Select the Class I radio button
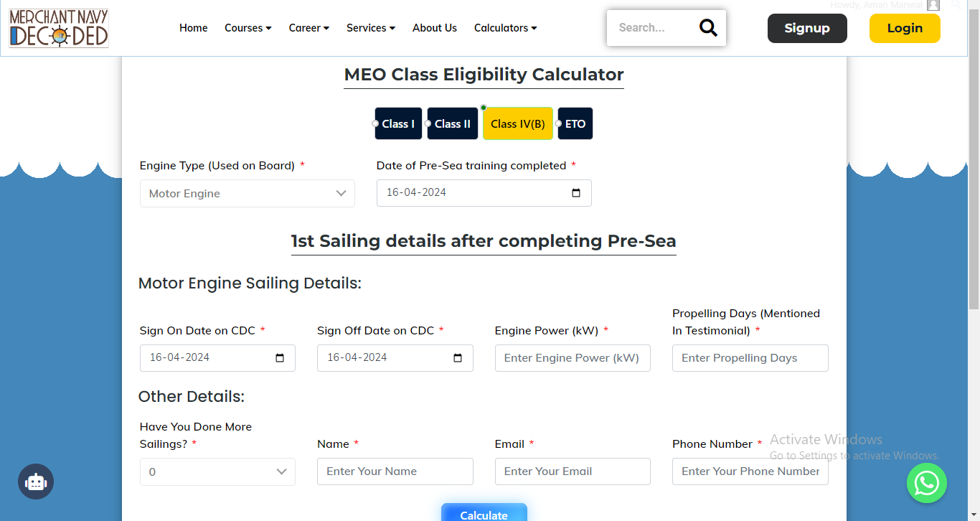 [x=375, y=123]
